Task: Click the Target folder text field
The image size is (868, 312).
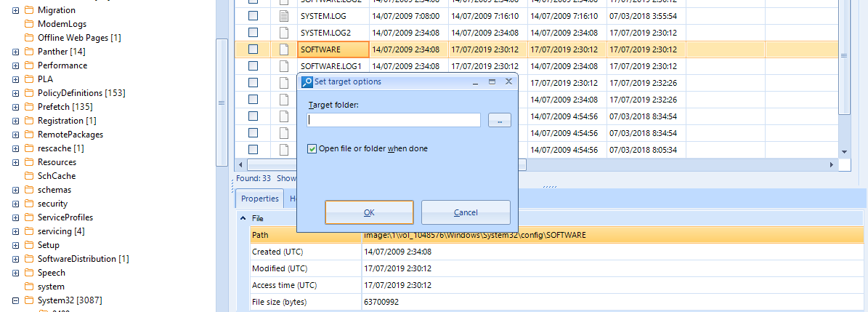Action: [x=394, y=120]
